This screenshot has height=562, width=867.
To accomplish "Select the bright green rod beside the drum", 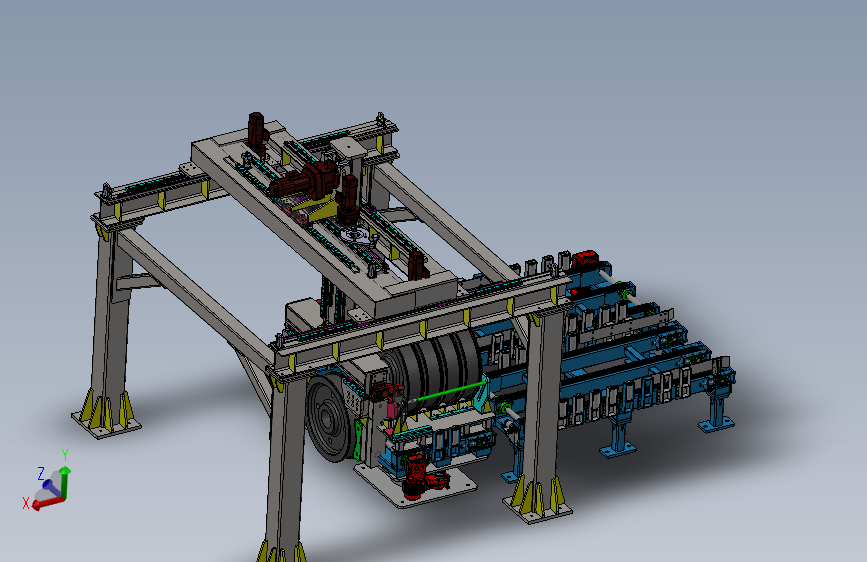I will click(450, 391).
